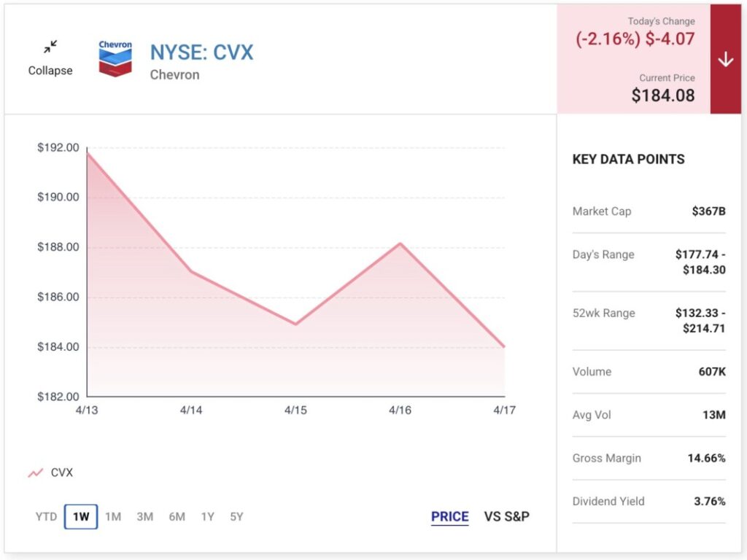This screenshot has width=747, height=560.
Task: Click the Current Price $184.08 value
Action: tap(662, 95)
